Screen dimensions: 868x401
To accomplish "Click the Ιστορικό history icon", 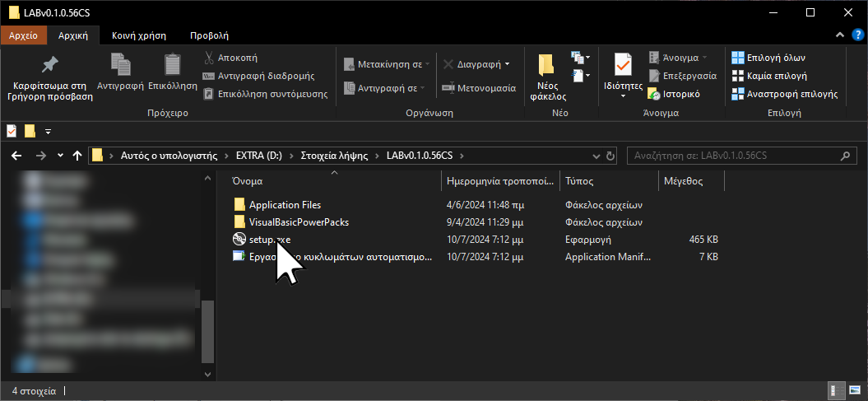I will click(x=654, y=94).
